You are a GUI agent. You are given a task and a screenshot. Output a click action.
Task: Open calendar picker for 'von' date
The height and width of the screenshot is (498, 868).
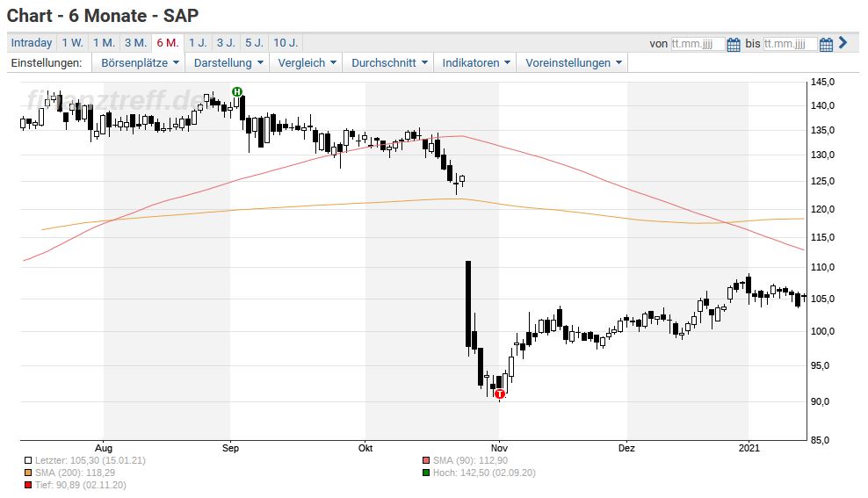coord(734,44)
